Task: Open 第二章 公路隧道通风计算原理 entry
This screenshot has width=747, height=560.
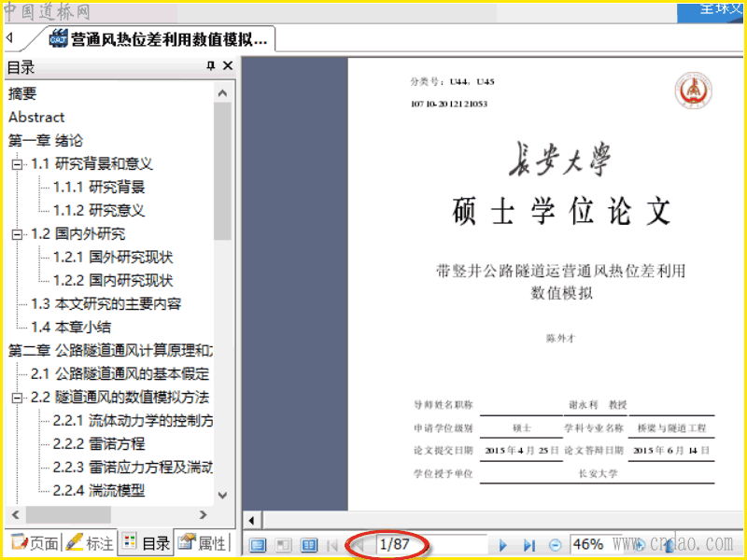Action: [x=110, y=351]
